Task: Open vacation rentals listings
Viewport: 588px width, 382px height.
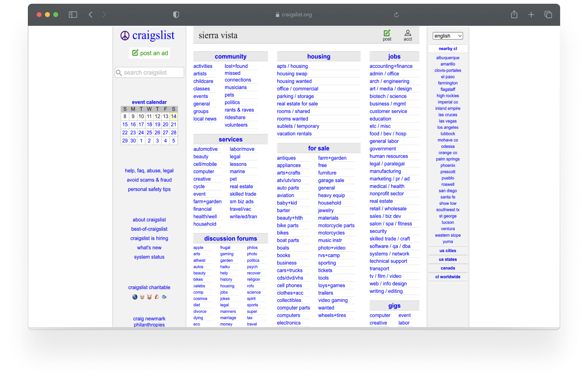Action: [294, 134]
